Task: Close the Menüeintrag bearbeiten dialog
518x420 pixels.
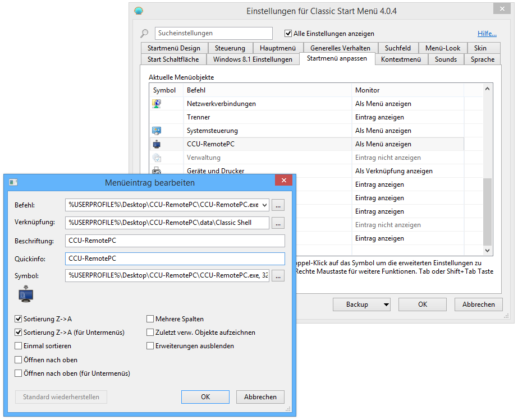Action: (284, 181)
